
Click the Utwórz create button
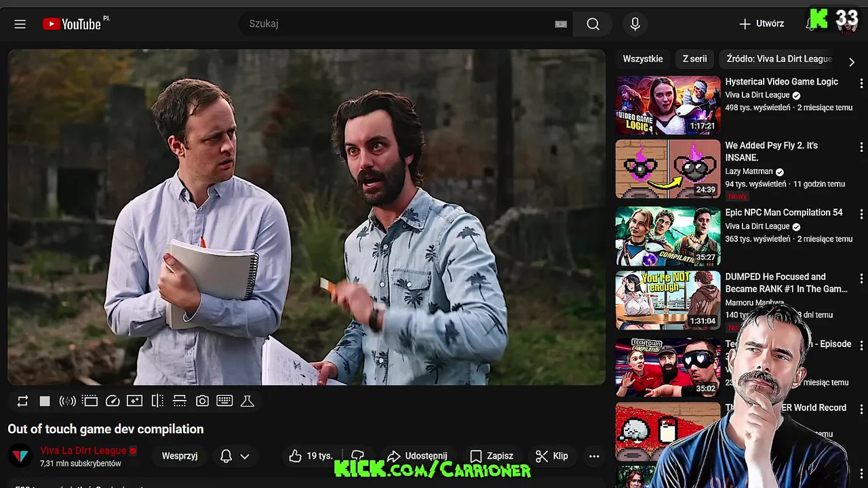(x=762, y=24)
